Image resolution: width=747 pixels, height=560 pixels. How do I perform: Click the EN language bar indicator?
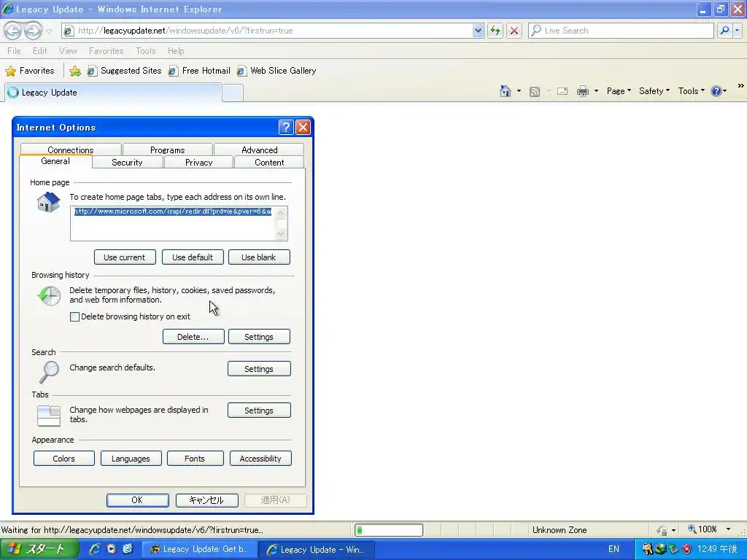click(614, 549)
